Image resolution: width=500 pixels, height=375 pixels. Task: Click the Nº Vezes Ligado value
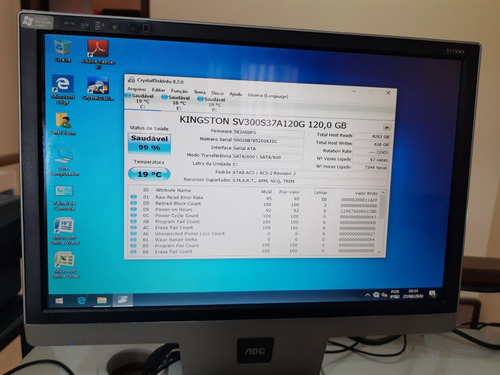(x=371, y=160)
